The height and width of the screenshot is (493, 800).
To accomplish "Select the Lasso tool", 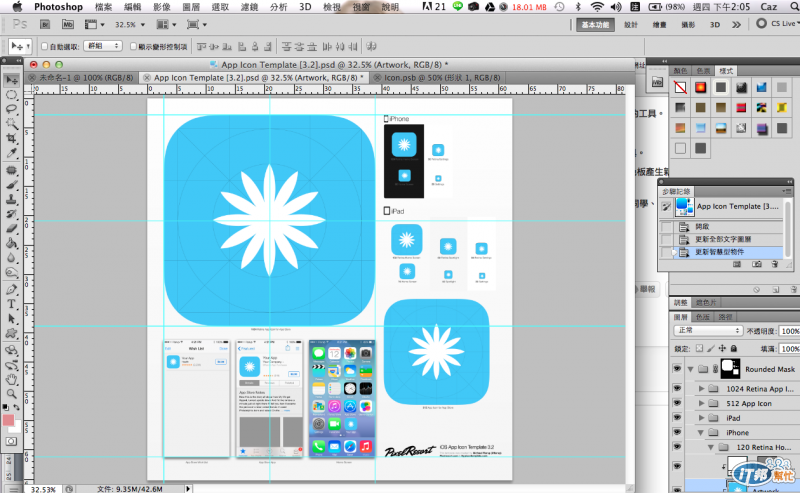I will [x=11, y=109].
